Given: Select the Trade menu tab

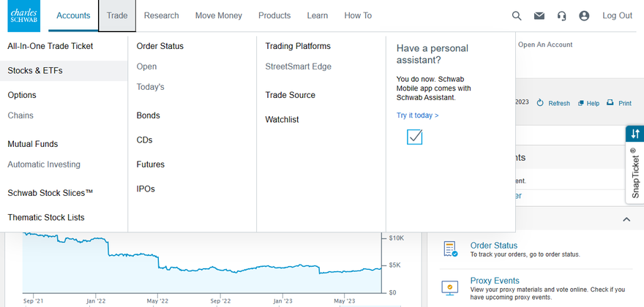Looking at the screenshot, I should [x=117, y=15].
